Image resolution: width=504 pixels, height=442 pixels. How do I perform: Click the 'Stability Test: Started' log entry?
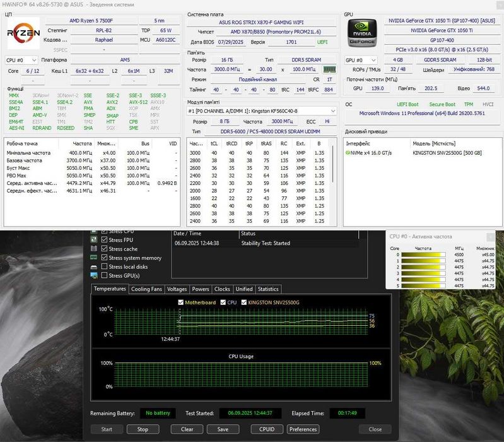266,243
